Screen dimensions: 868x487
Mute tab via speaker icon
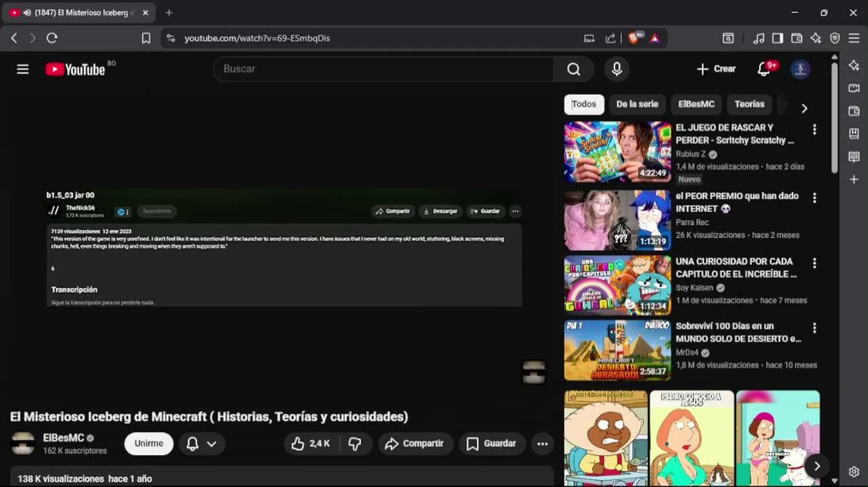click(27, 13)
